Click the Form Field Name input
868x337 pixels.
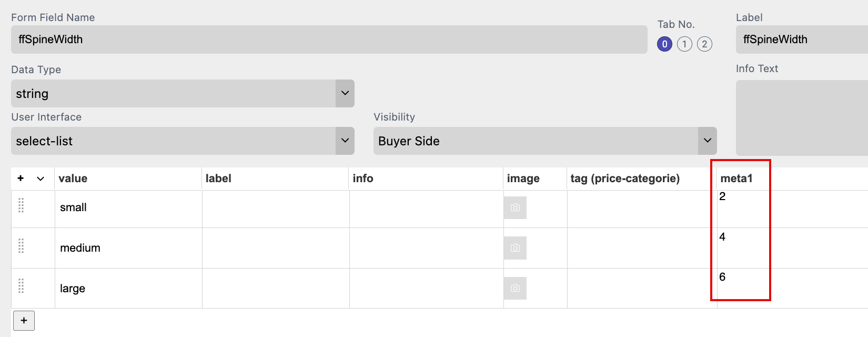[x=329, y=39]
